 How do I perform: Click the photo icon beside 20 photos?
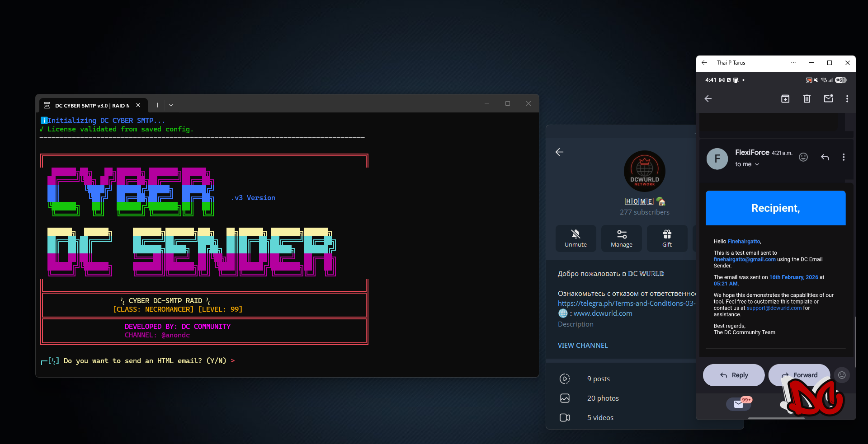565,398
